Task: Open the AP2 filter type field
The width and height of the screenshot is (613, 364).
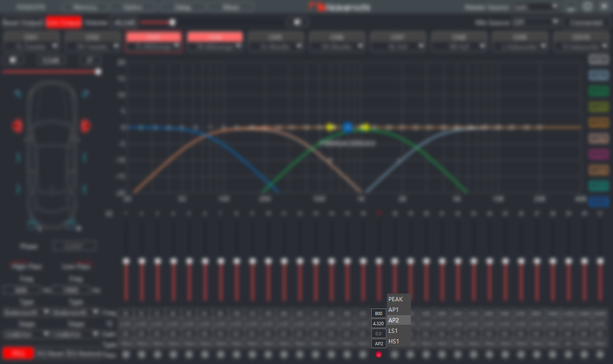Action: (x=379, y=343)
